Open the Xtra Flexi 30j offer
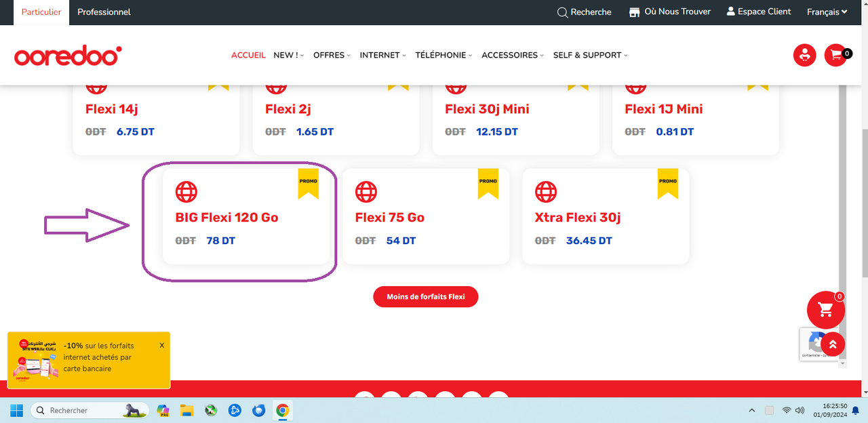This screenshot has width=868, height=423. (x=578, y=218)
